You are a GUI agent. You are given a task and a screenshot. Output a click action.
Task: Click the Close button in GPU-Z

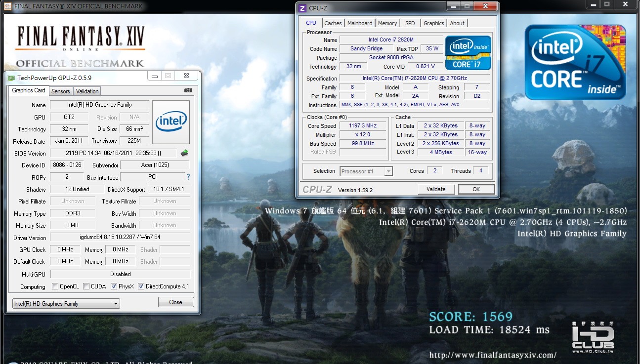point(175,302)
